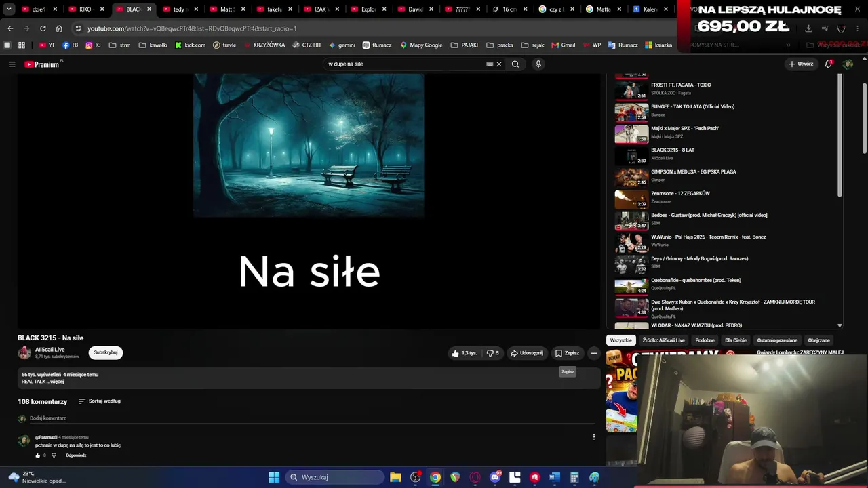Save video with Zapisz button
868x488 pixels.
(567, 353)
